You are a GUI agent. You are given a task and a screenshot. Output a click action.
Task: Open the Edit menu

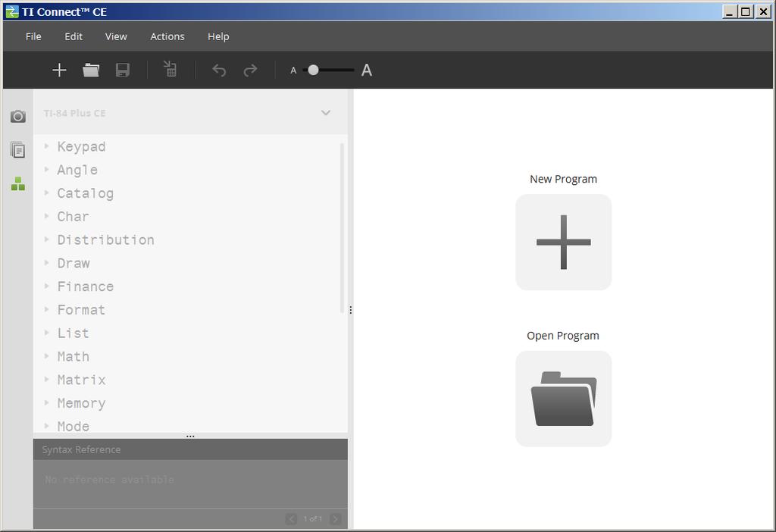click(x=74, y=36)
